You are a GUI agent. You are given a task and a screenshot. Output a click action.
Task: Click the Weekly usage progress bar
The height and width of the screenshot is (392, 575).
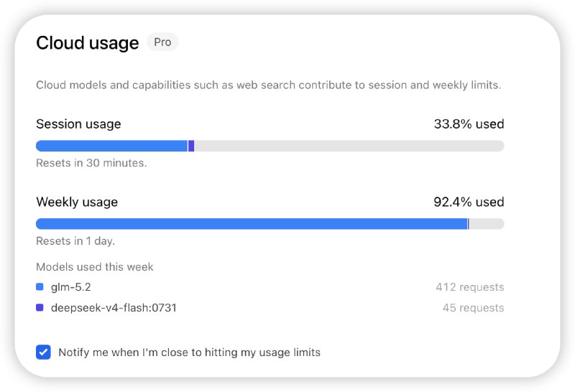point(270,224)
